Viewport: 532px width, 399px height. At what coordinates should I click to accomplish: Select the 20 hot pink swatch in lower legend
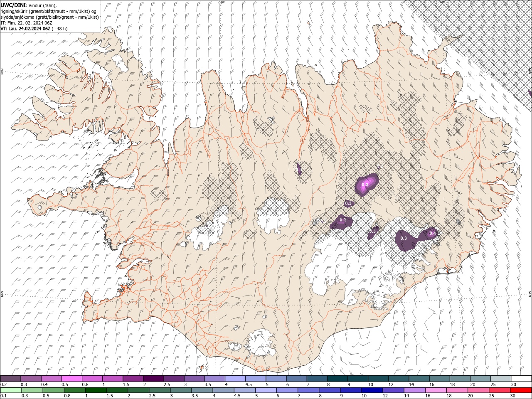point(478,390)
